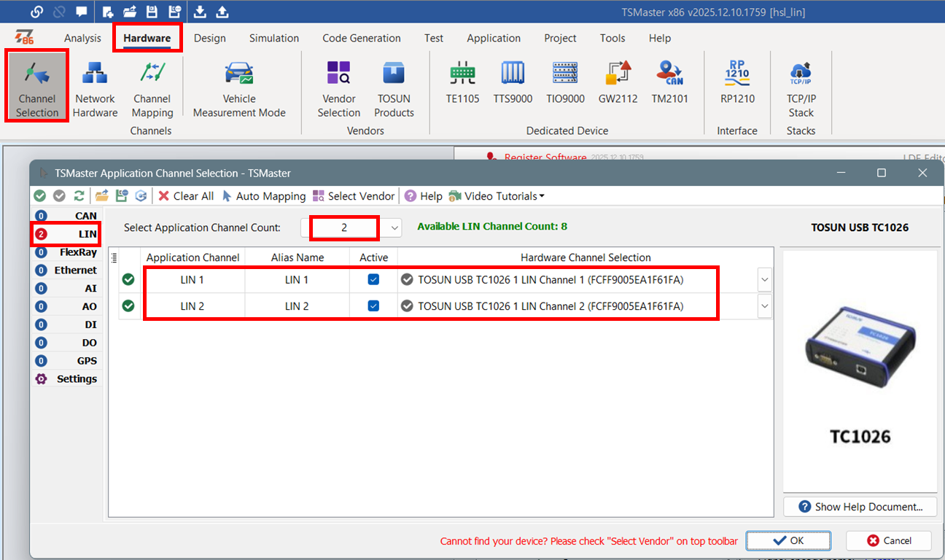
Task: Click the Cancel button
Action: tap(889, 540)
